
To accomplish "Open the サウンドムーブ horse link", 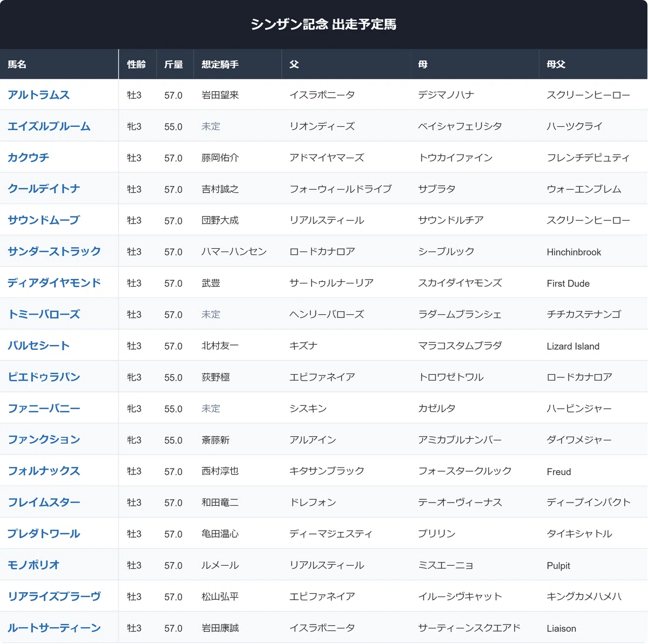I will [44, 220].
